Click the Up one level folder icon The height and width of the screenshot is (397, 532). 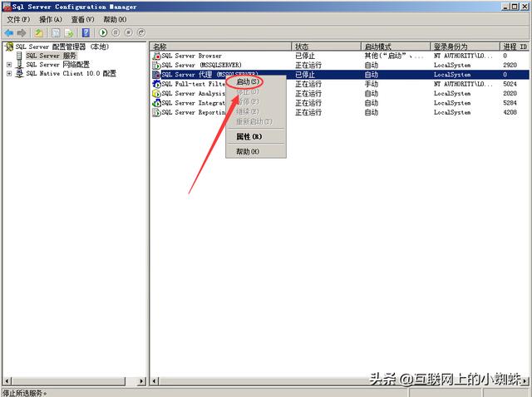coord(39,33)
